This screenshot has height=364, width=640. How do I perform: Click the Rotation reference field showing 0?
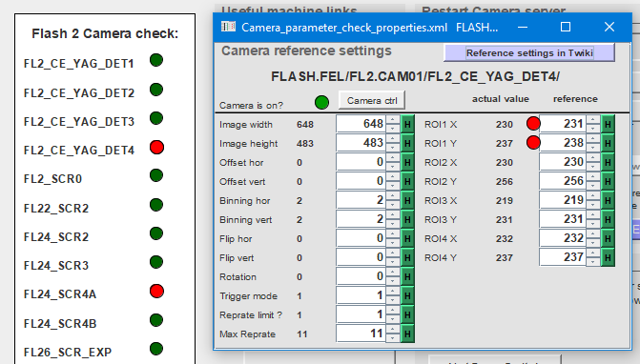361,276
